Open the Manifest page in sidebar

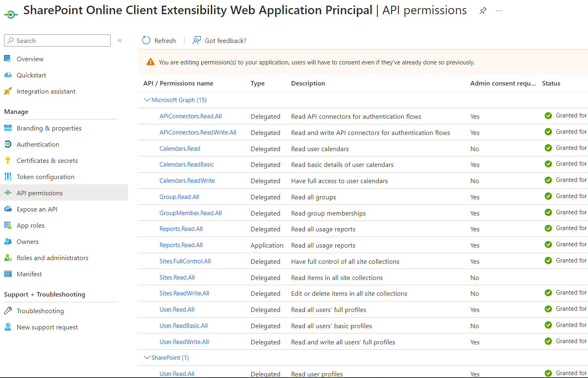click(29, 274)
